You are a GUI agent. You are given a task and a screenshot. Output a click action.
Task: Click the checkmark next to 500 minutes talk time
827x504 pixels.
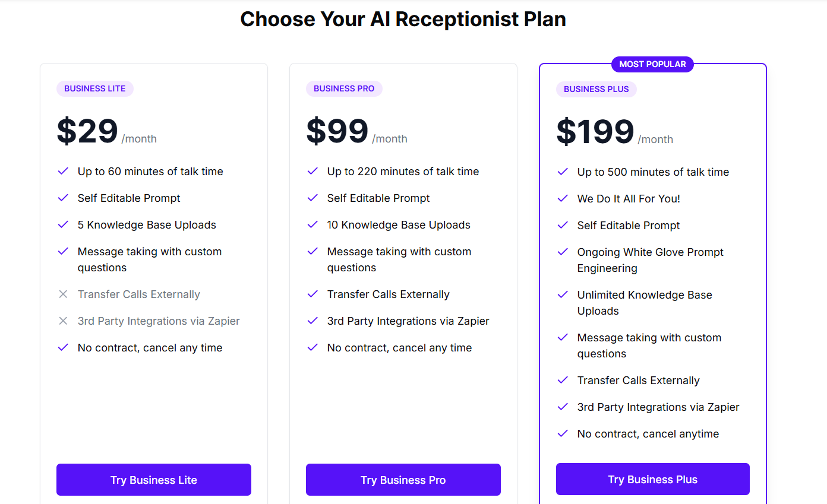[x=563, y=172]
